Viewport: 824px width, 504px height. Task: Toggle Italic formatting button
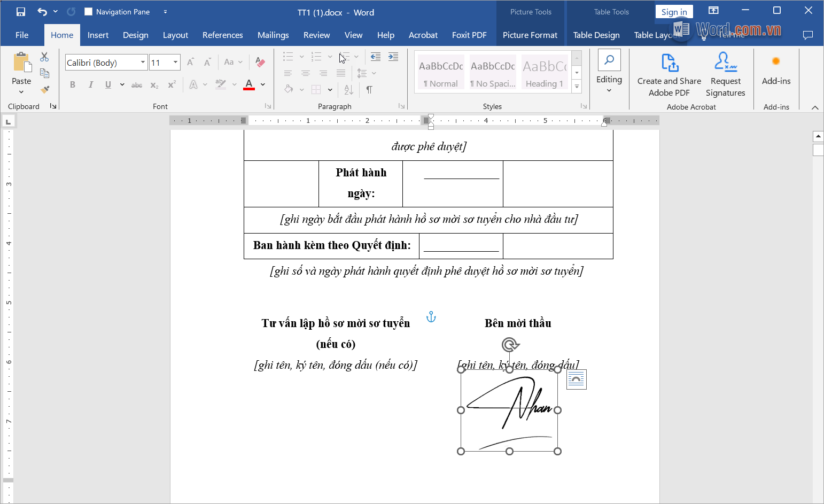pyautogui.click(x=91, y=84)
